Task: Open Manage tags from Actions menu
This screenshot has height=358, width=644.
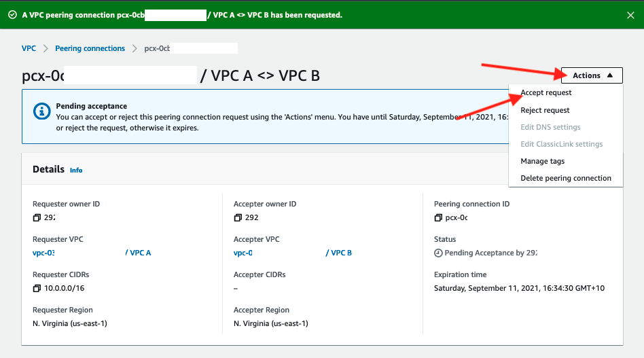Action: [x=542, y=161]
